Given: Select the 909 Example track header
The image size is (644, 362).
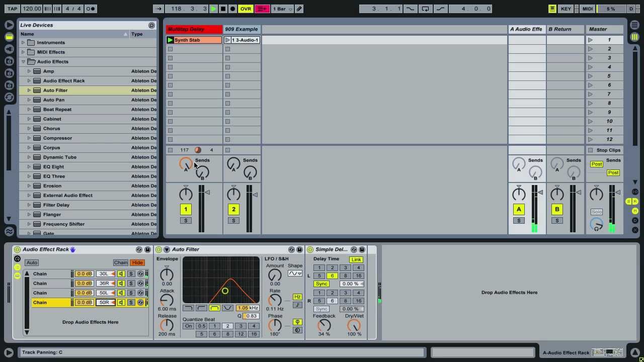Looking at the screenshot, I should 242,29.
